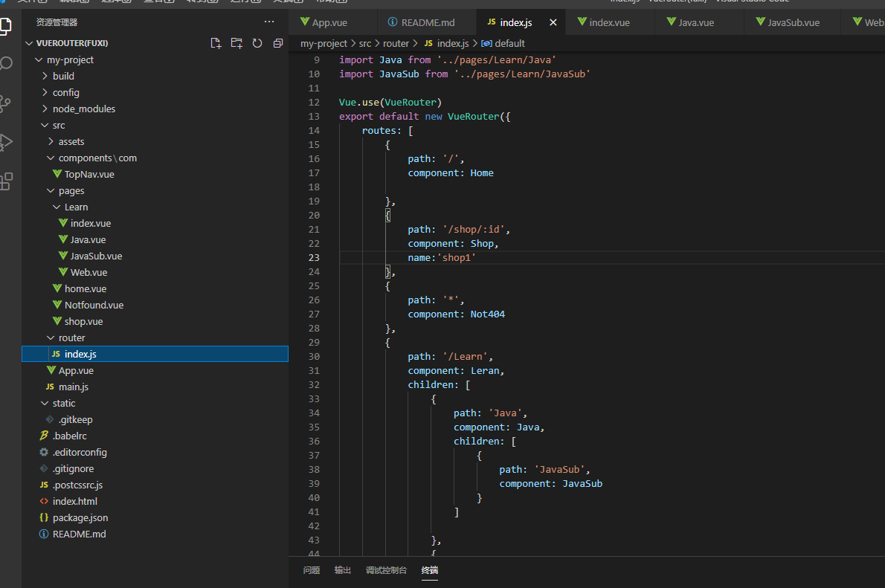Screen dimensions: 885x588
Task: Click my-project in the breadcrumb
Action: (324, 43)
